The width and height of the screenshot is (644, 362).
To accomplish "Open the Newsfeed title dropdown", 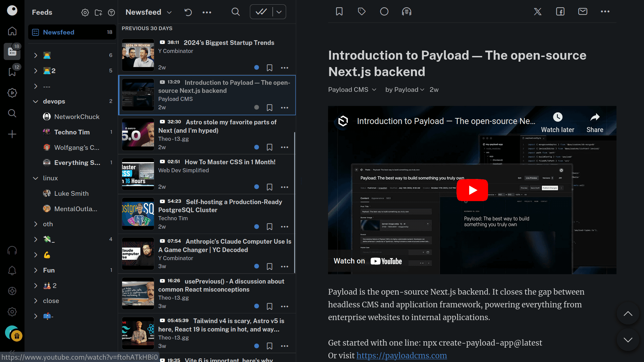I will 149,12.
